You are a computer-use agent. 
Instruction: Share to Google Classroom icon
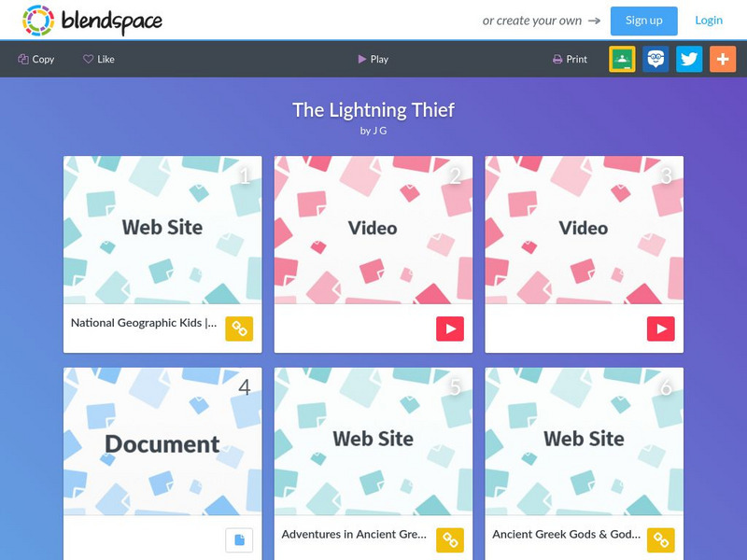[x=622, y=59]
